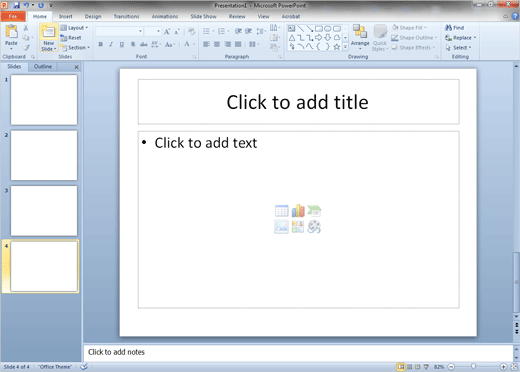The height and width of the screenshot is (372, 520).
Task: Click Convert to SmartArt icon
Action: pyautogui.click(x=274, y=48)
